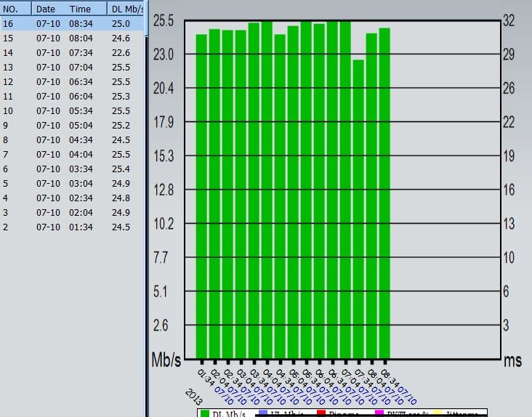Click the results list vertical scrollbar thumb
The width and height of the screenshot is (532, 417).
[147, 17]
